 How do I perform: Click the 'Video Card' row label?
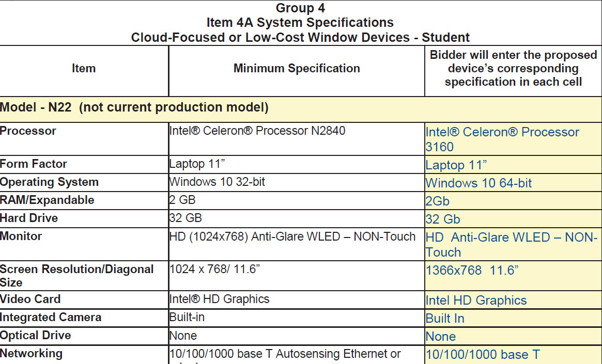pos(30,299)
